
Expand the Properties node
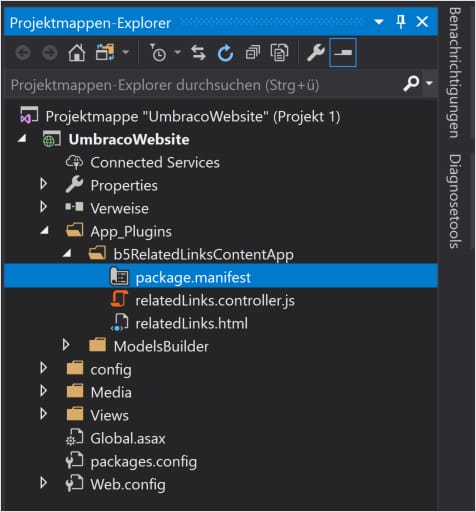tap(43, 184)
